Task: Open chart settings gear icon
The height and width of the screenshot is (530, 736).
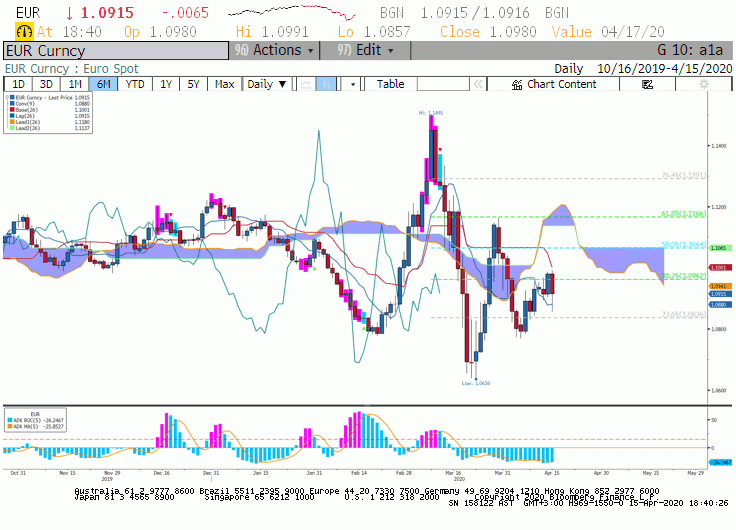Action: (x=704, y=84)
